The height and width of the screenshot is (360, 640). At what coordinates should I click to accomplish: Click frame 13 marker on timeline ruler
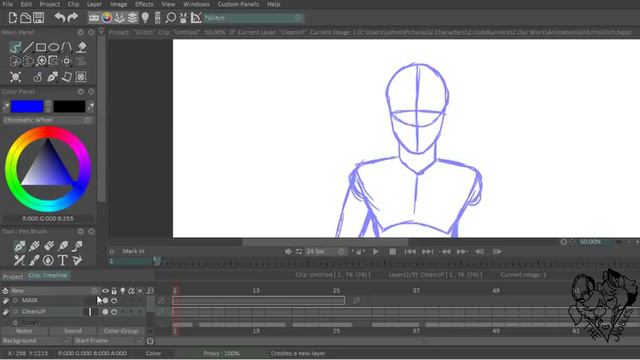[256, 291]
